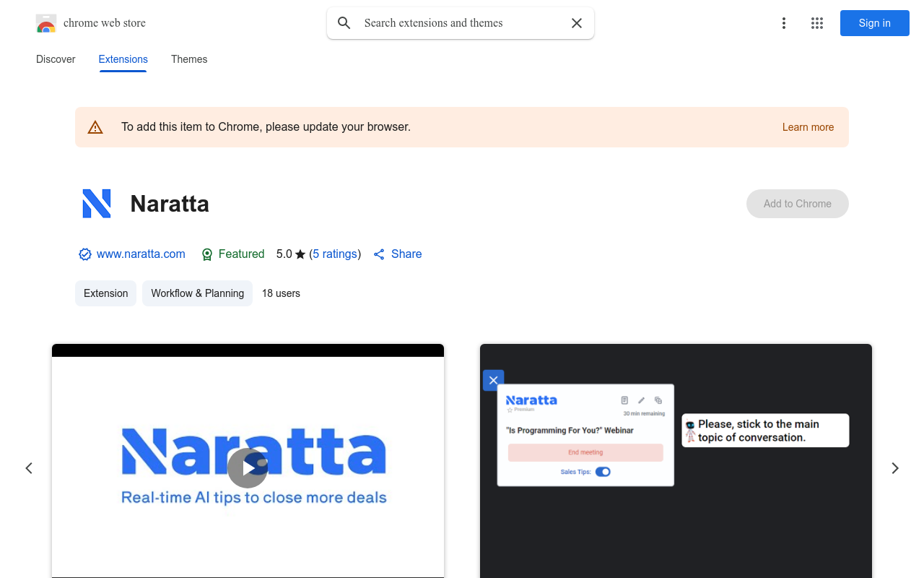Click the copy icon in the Naratta panel
The width and height of the screenshot is (924, 578).
pyautogui.click(x=658, y=400)
